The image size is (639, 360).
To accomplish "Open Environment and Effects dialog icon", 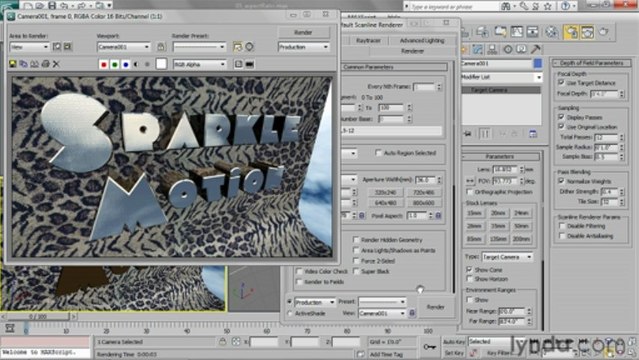I will [x=249, y=47].
